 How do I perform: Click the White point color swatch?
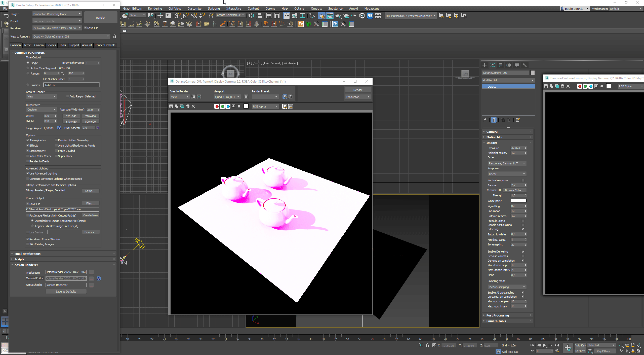tap(518, 201)
